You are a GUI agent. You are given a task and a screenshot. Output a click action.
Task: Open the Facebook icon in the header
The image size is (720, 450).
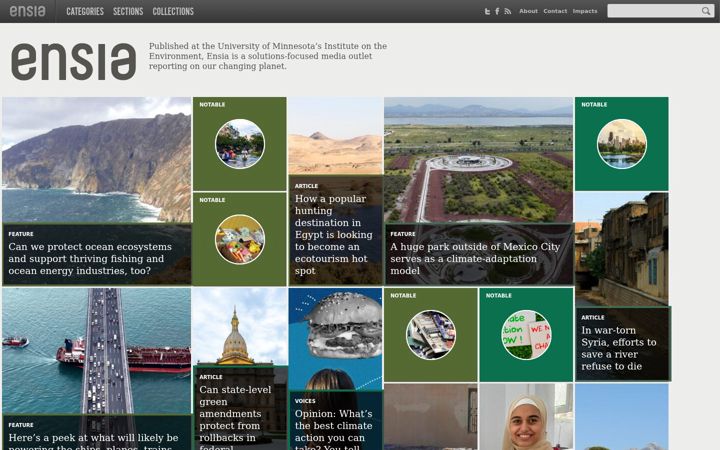(x=497, y=11)
